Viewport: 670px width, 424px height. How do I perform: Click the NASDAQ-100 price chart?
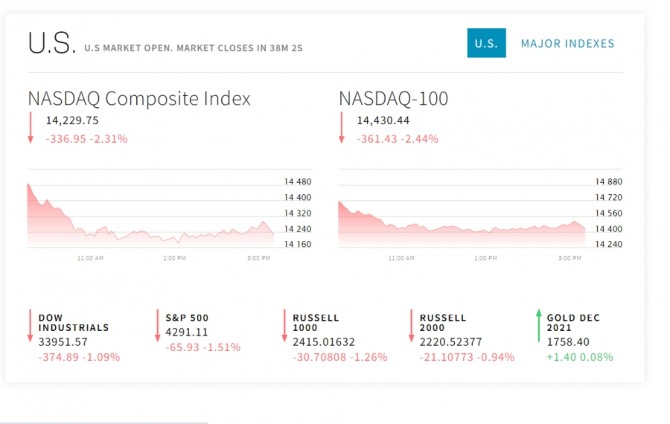[x=461, y=215]
